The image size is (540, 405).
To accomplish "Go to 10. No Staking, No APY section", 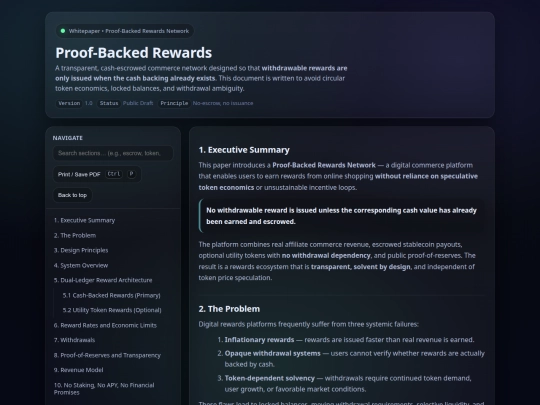I will [104, 389].
